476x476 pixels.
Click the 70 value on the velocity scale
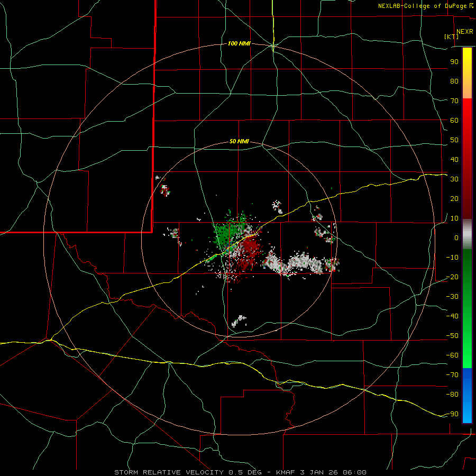pos(454,101)
